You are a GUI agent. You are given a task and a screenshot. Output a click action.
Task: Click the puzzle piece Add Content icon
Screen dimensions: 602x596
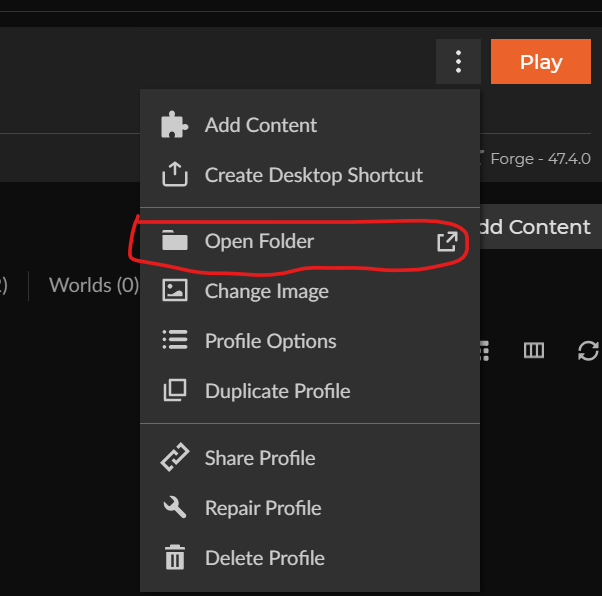click(174, 125)
